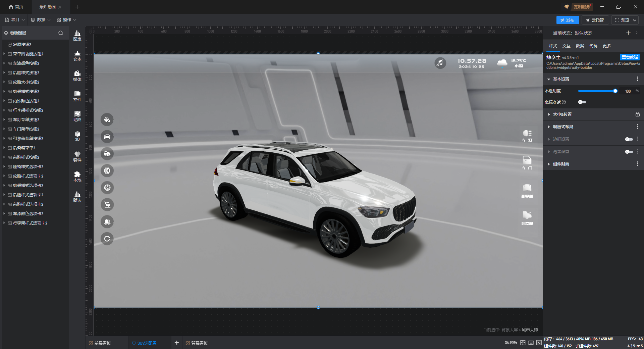This screenshot has height=349, width=644.
Task: Click the wheel hub style icon on canvas
Action: (x=107, y=188)
